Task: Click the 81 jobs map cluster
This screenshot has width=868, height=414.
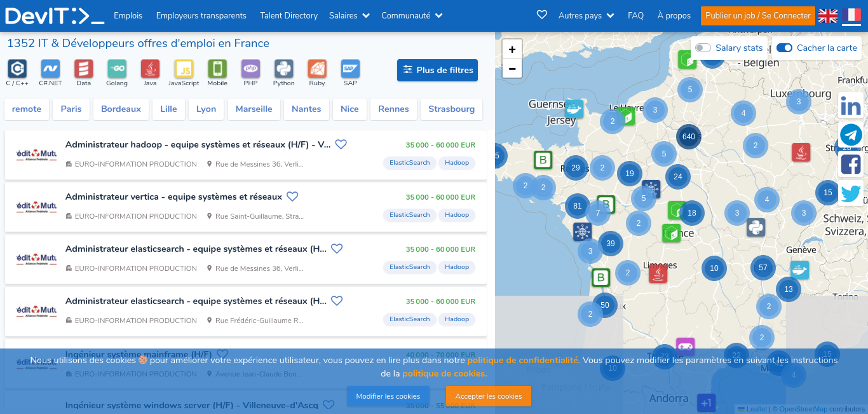Action: (578, 206)
